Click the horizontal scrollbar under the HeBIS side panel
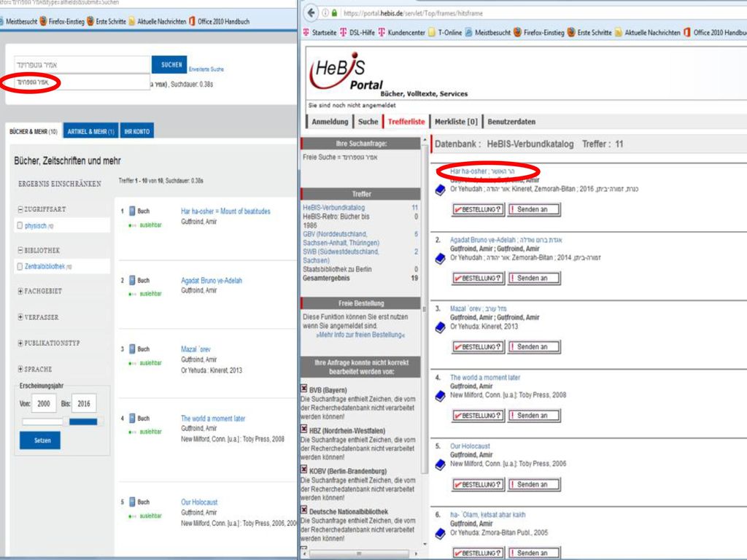This screenshot has height=560, width=747. (360, 554)
